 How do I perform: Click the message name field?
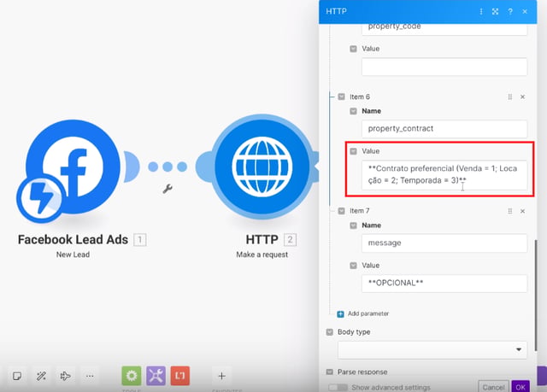444,243
